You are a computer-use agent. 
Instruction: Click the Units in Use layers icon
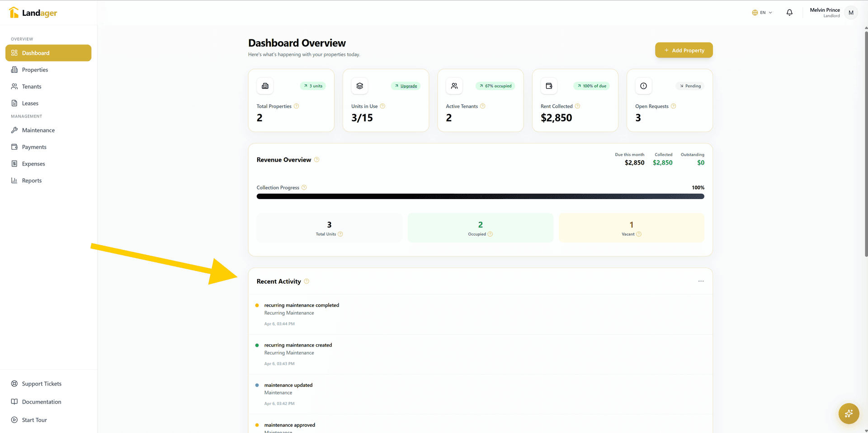359,86
